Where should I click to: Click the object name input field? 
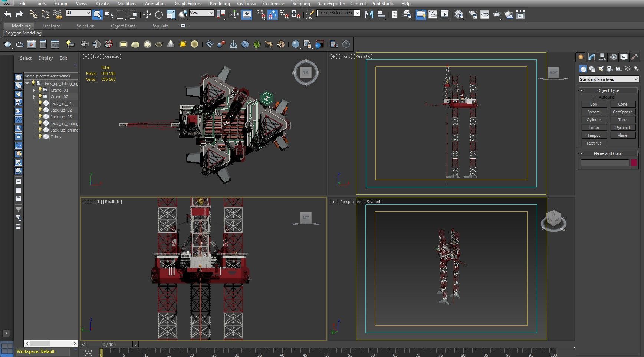tap(605, 163)
